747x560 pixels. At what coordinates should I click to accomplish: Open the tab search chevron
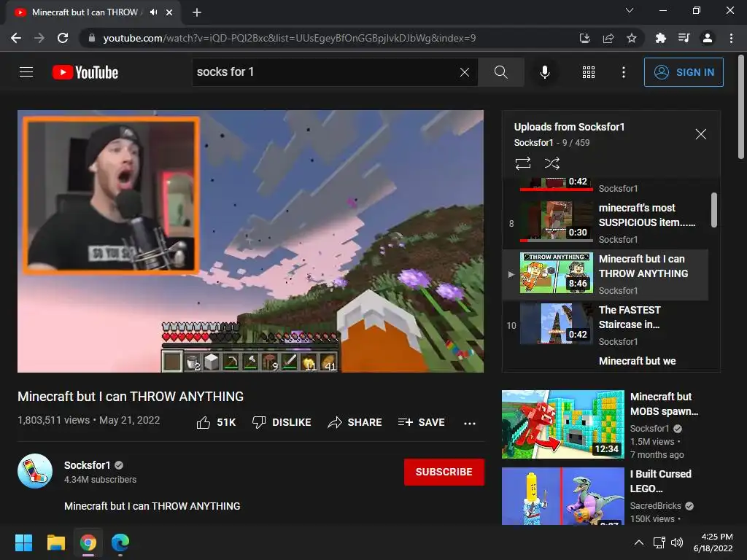pos(630,10)
